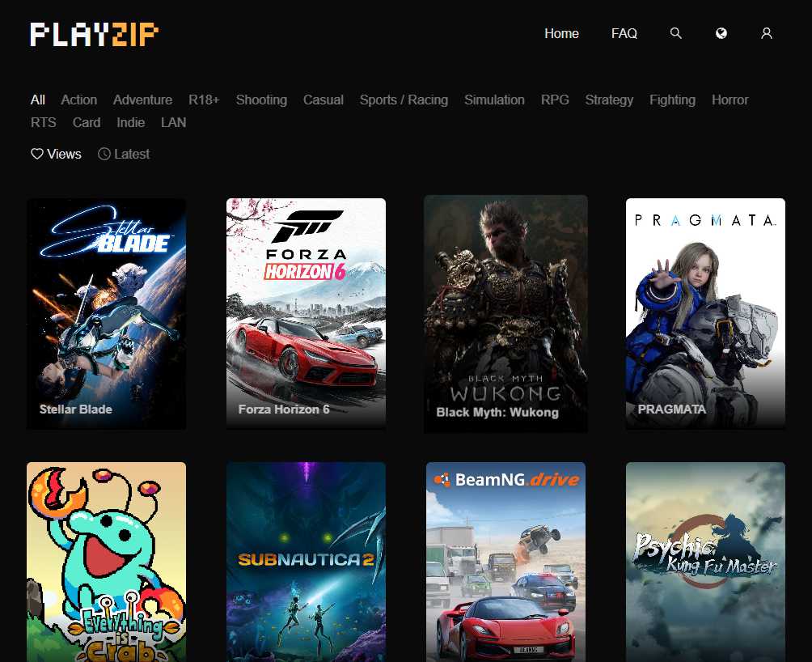The height and width of the screenshot is (662, 812).
Task: Show Casual games
Action: click(324, 100)
